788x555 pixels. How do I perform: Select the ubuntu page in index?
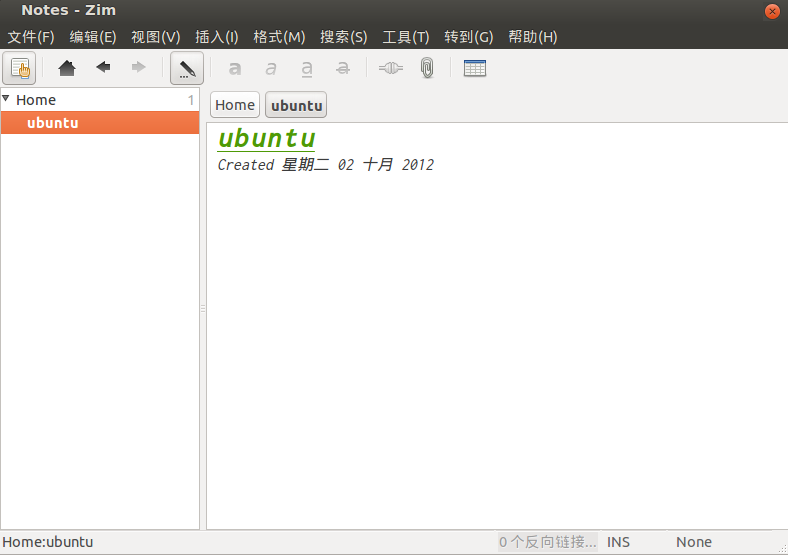[x=100, y=123]
